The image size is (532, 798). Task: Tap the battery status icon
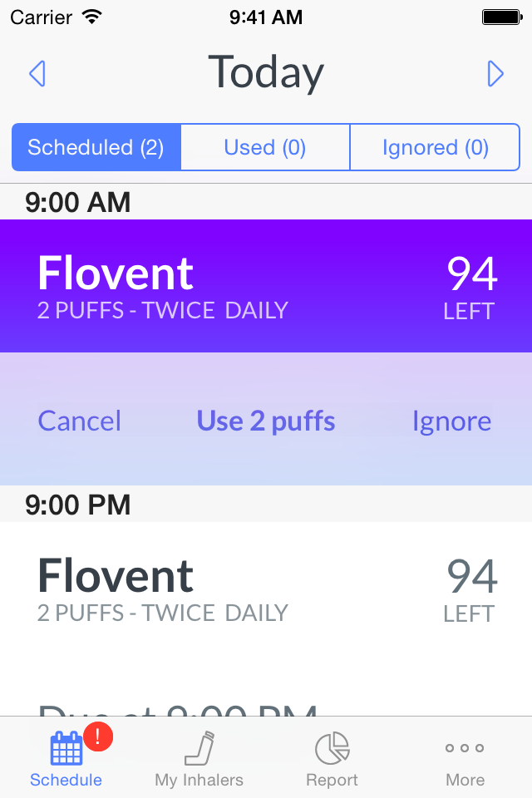pos(502,17)
